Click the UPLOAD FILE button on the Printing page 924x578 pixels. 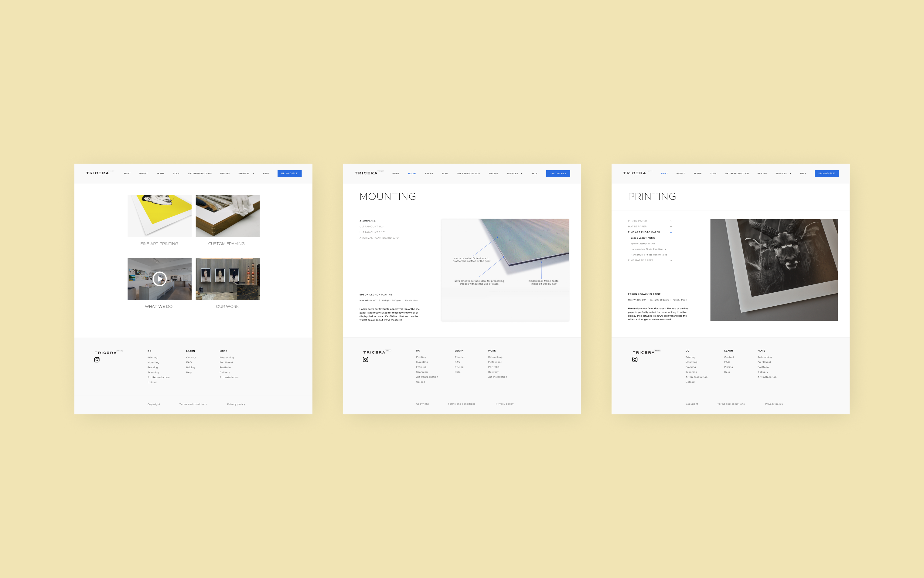827,173
